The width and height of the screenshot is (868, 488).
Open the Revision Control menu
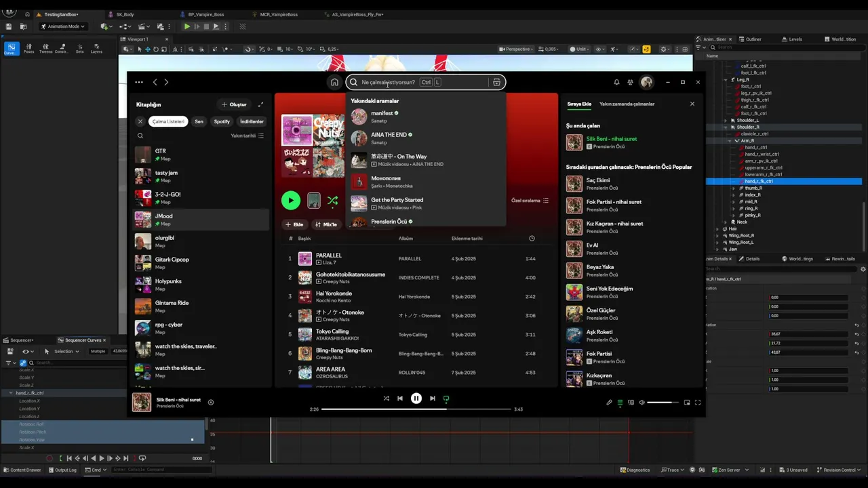click(838, 470)
